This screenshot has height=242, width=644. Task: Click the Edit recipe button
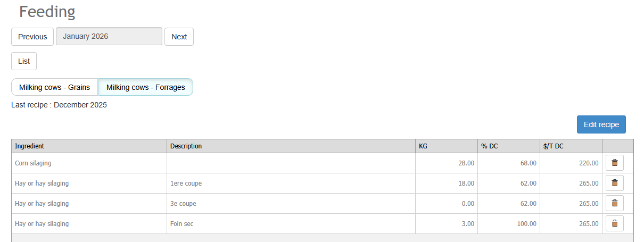601,124
